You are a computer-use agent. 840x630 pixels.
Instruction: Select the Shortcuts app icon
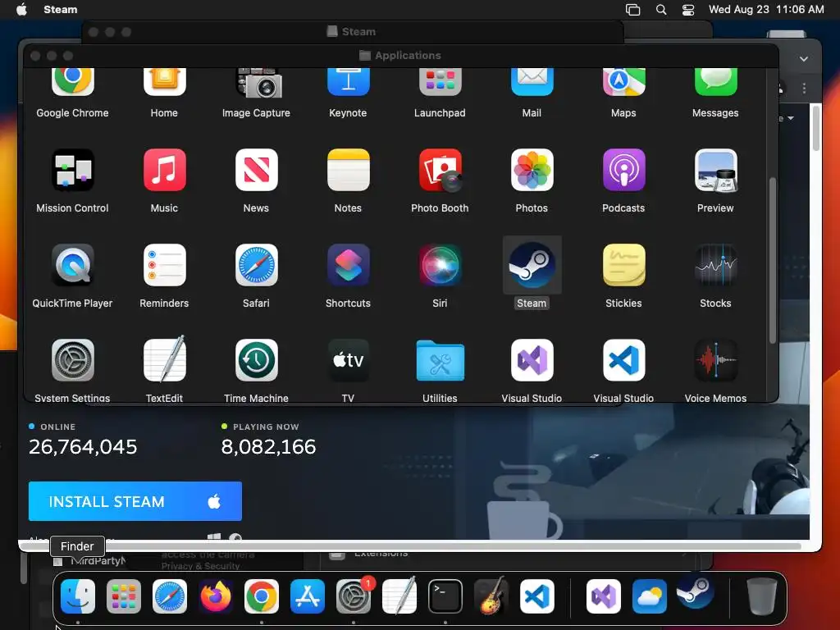click(348, 265)
